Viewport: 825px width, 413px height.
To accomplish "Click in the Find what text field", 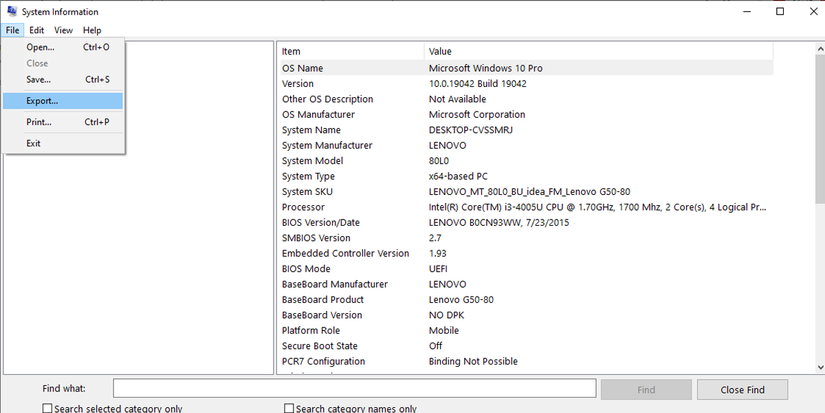I will point(354,389).
